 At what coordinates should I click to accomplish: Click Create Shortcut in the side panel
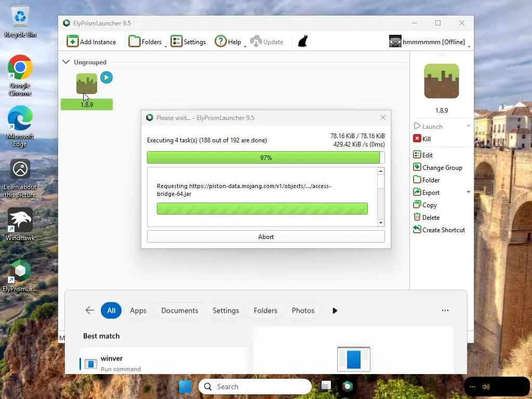(439, 230)
